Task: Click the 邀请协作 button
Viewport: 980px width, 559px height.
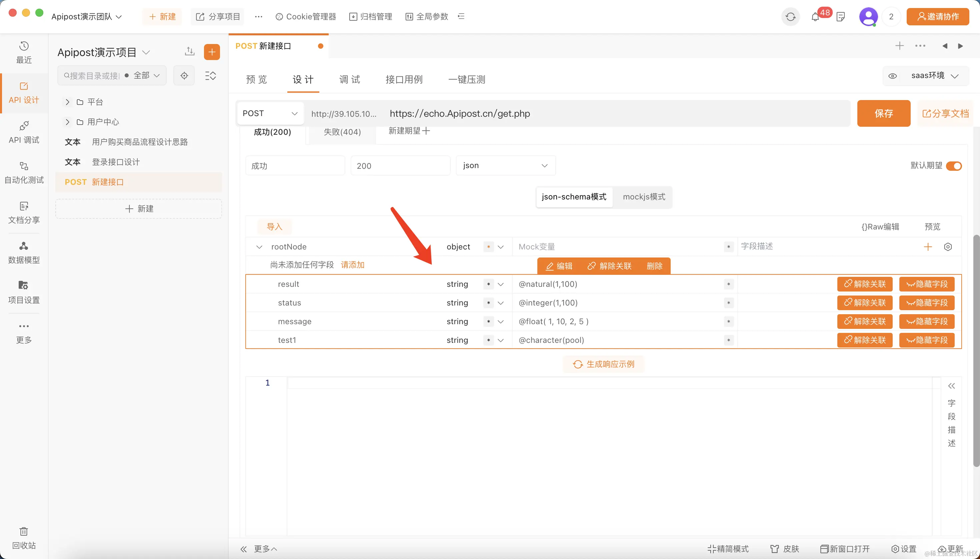Action: [x=937, y=16]
